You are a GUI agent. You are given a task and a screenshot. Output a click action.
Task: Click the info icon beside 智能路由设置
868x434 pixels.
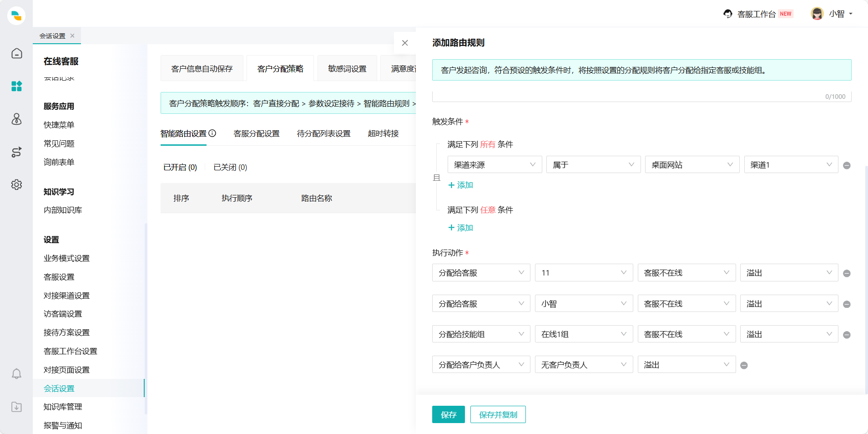coord(212,133)
